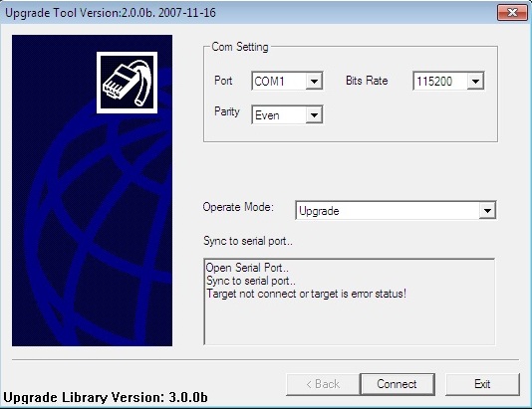Click the Com Setting group label
532x409 pixels.
(x=239, y=47)
